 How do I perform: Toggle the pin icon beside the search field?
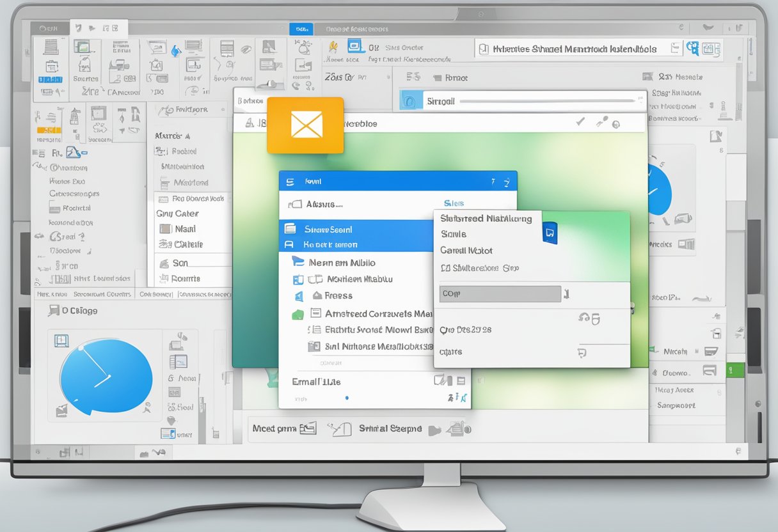pos(599,121)
